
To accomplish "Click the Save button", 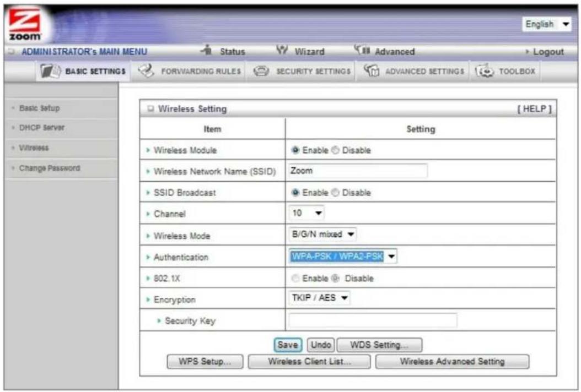I will pos(288,345).
